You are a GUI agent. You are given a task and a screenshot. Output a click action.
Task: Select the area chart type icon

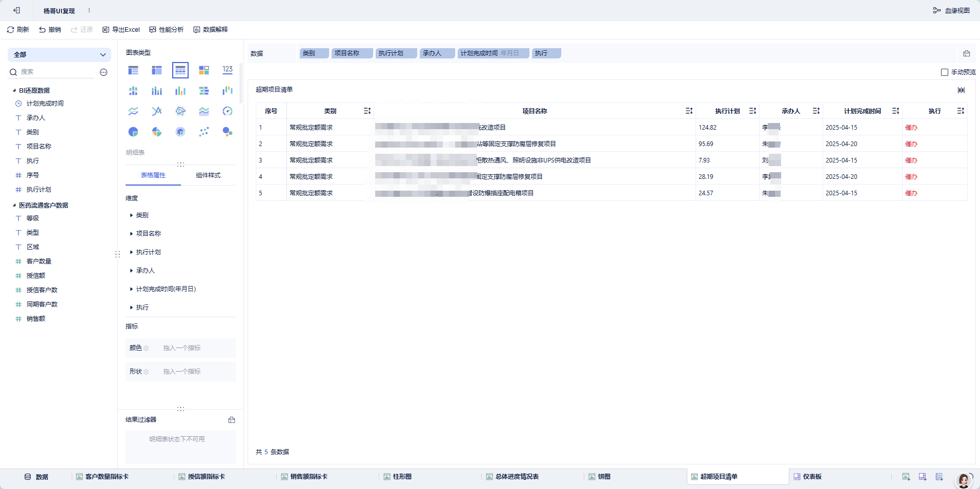(x=204, y=111)
